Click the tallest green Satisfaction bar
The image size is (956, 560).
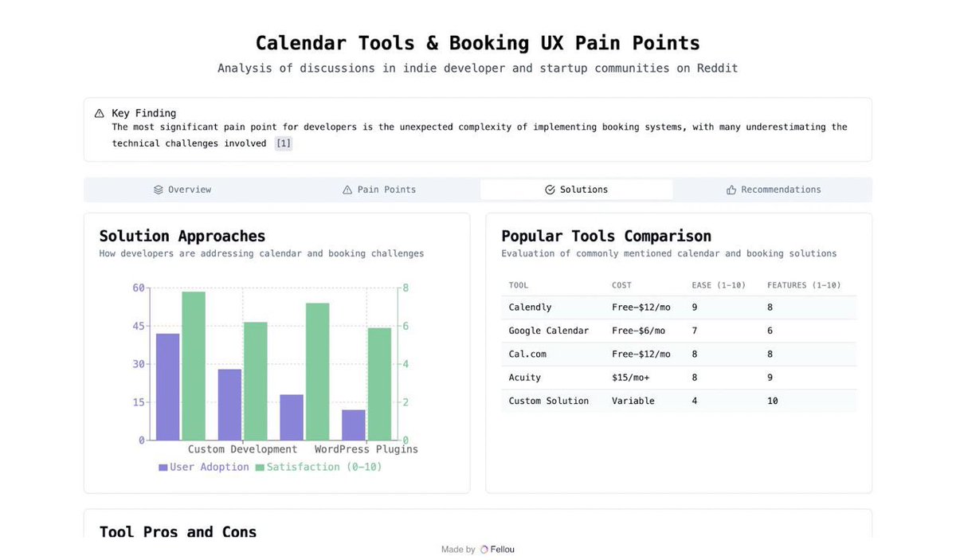pyautogui.click(x=194, y=366)
